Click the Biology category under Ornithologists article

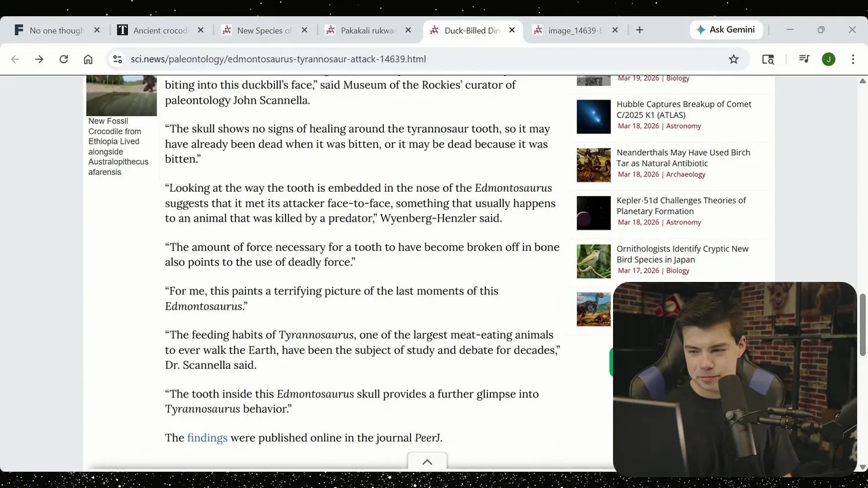pos(677,270)
